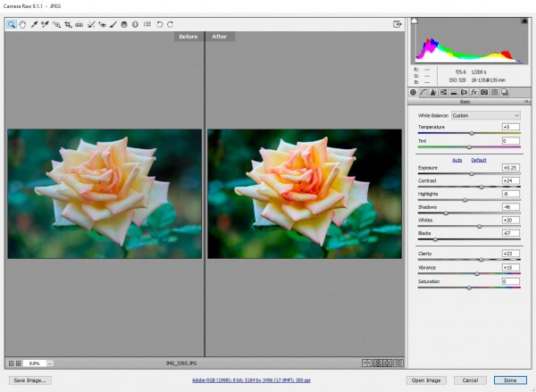Screen dimensions: 536x392
Task: Pick the White Balance eyedropper tool
Action: coord(35,24)
